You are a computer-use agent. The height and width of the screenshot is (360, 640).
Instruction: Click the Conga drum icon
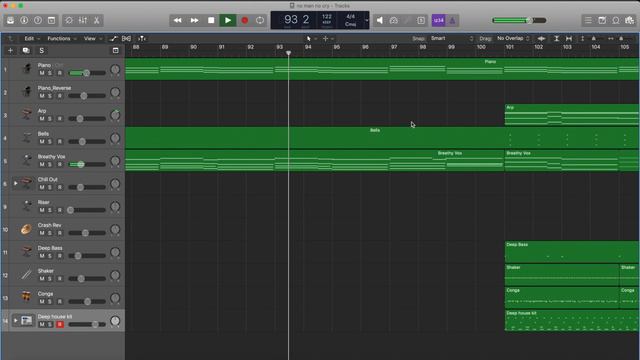tap(26, 297)
